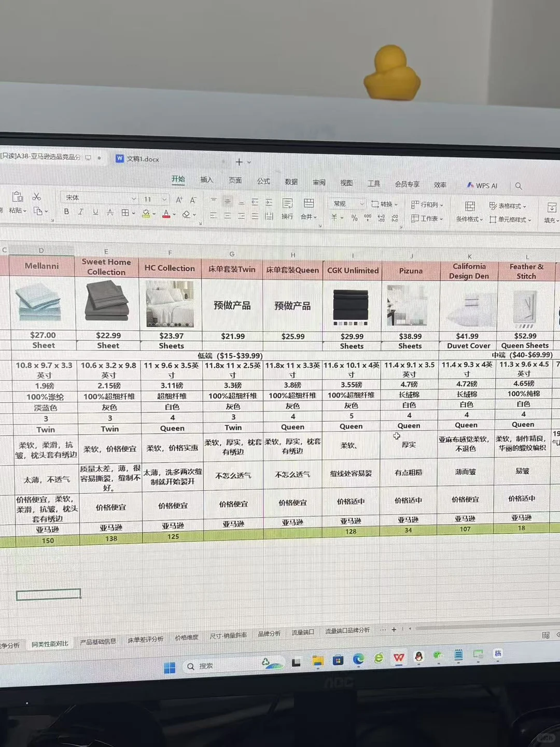Screen dimensions: 560x747
Task: Select the $38.99 price cell
Action: pyautogui.click(x=410, y=336)
